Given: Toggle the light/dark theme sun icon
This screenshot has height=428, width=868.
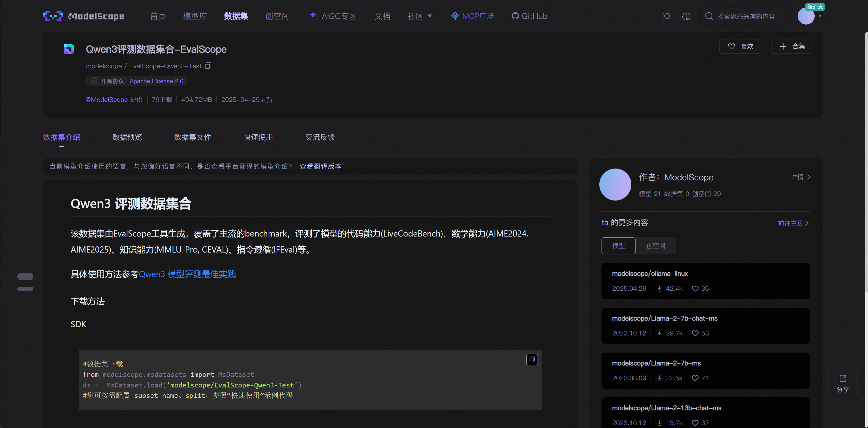Looking at the screenshot, I should coord(667,16).
